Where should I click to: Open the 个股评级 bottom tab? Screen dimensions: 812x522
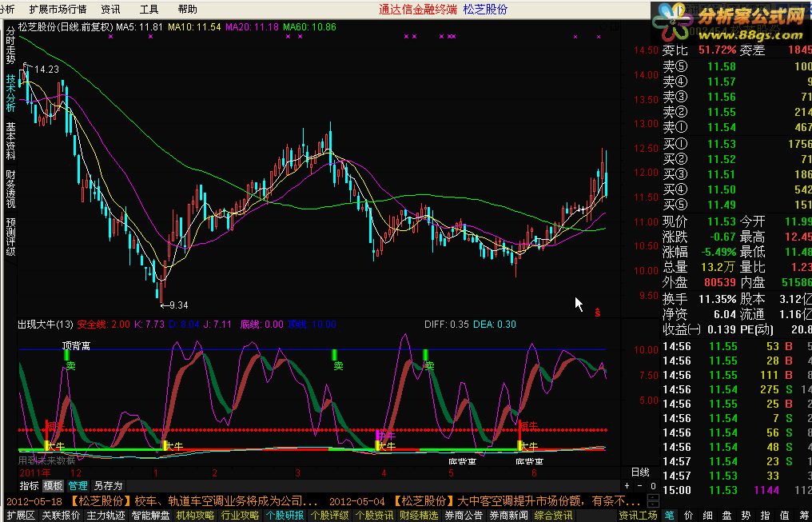pyautogui.click(x=329, y=516)
